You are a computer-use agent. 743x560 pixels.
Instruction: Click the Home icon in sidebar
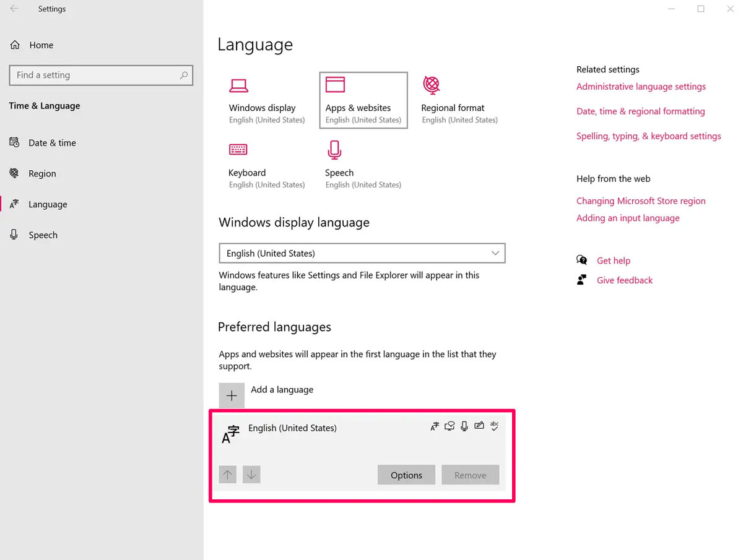coord(15,45)
